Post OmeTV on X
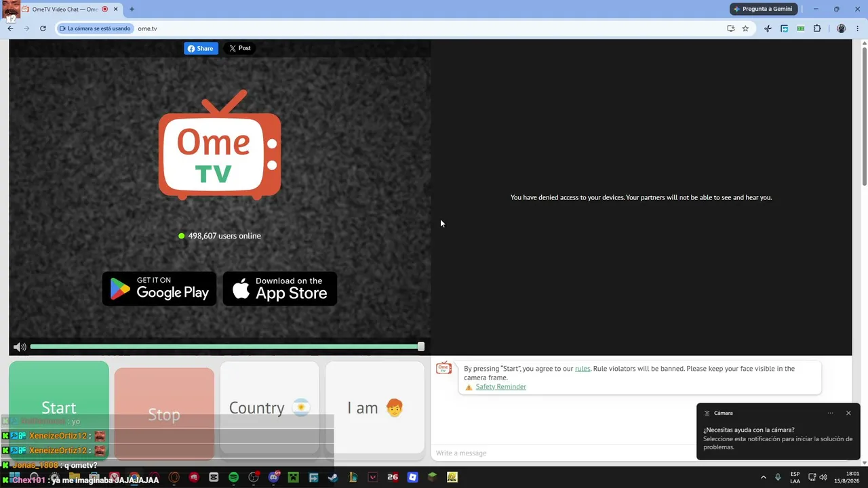 239,48
